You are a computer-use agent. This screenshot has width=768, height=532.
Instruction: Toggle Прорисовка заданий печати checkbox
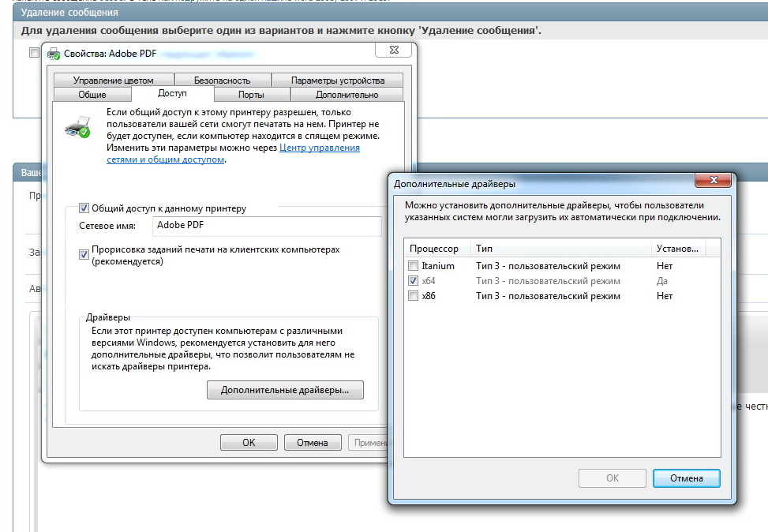coord(84,254)
